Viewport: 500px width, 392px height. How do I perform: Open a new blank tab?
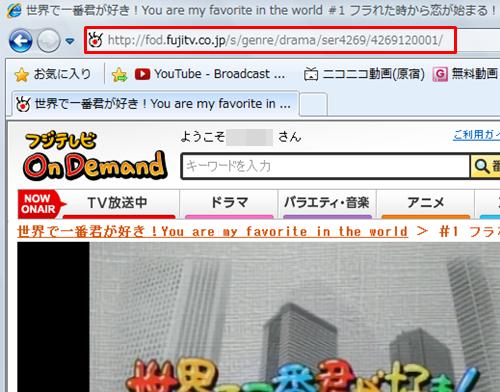pos(313,104)
